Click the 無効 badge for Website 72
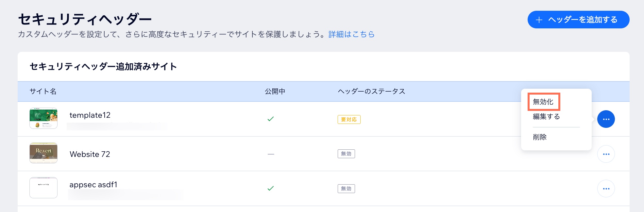The width and height of the screenshot is (644, 212). pyautogui.click(x=346, y=154)
